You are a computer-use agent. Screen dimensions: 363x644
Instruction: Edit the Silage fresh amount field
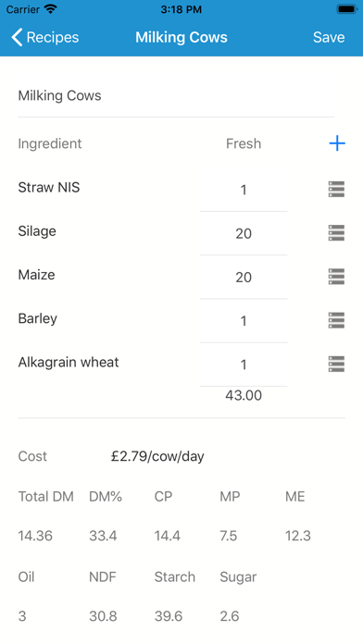click(x=244, y=233)
